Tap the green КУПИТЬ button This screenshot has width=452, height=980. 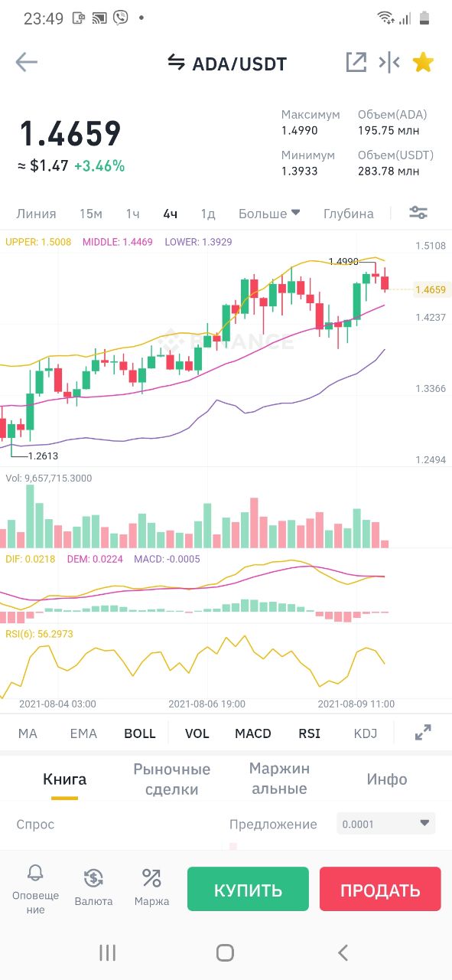(248, 889)
